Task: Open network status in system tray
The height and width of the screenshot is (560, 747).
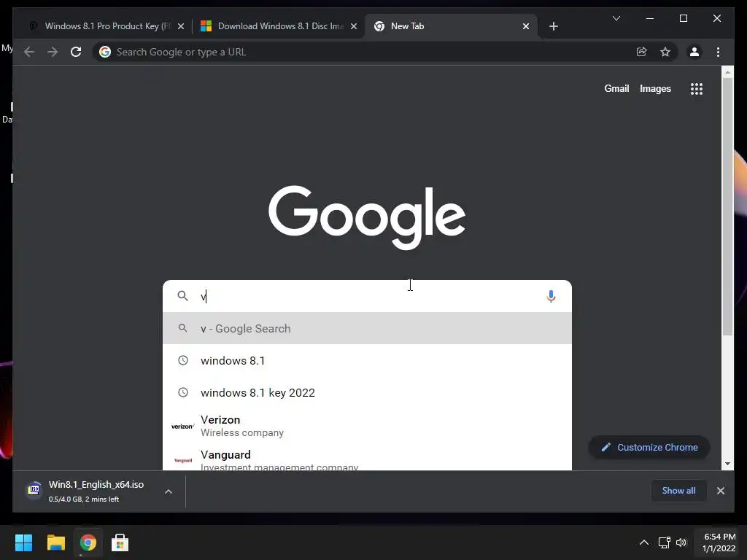Action: tap(664, 542)
